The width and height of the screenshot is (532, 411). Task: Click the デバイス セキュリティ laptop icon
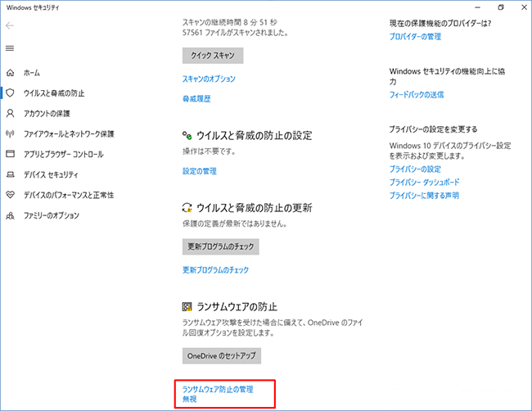(x=10, y=174)
